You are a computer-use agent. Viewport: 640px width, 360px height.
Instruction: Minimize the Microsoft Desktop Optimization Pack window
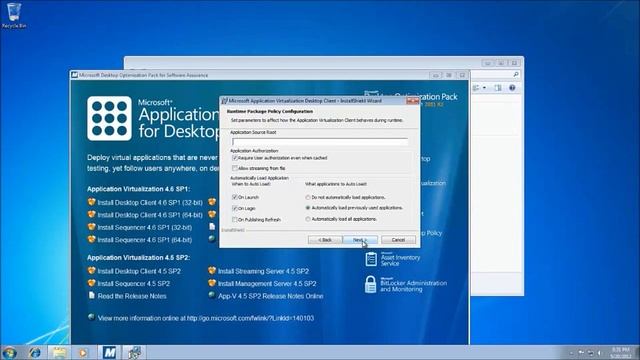[x=436, y=75]
